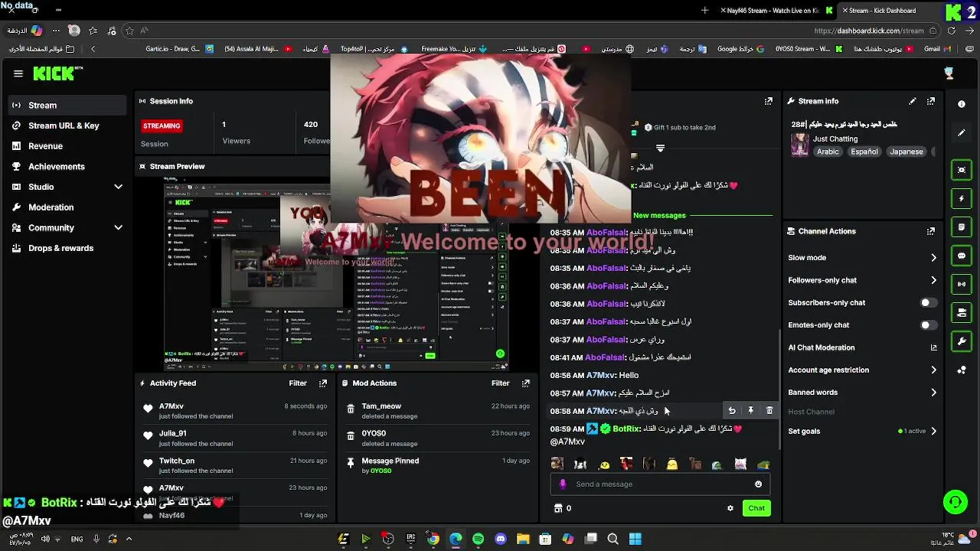Toggle the lightning bolt sidebar icon
Image resolution: width=980 pixels, height=551 pixels.
(x=962, y=199)
